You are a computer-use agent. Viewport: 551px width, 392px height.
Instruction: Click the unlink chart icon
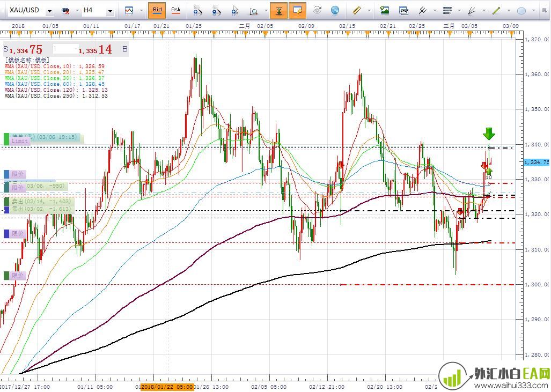[65, 11]
